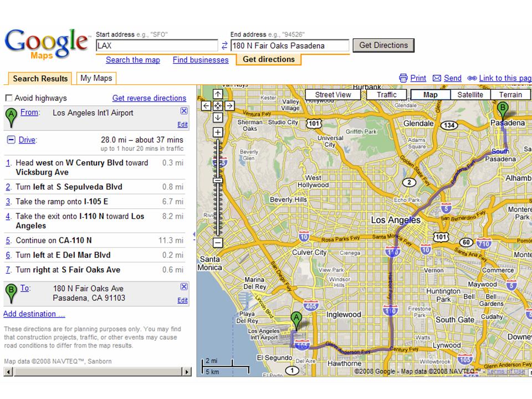Remove the To 180 N Fair Oaks destination

coord(184,287)
